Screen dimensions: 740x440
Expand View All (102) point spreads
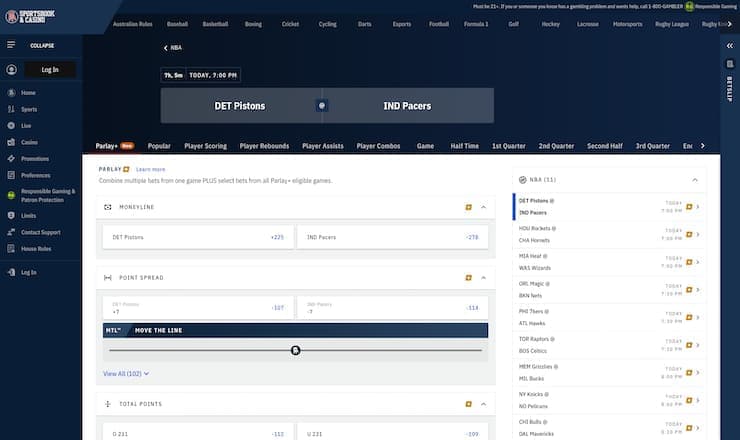[x=126, y=373]
